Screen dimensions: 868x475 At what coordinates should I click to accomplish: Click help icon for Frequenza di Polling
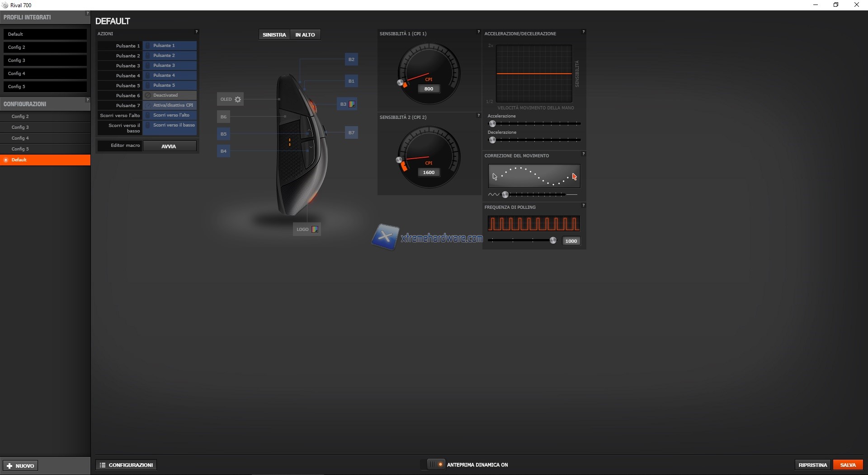[583, 206]
